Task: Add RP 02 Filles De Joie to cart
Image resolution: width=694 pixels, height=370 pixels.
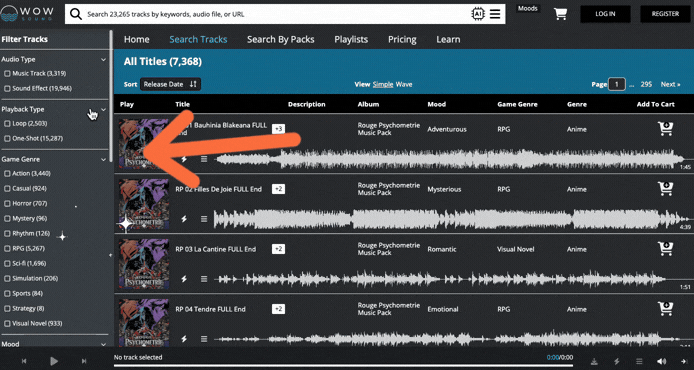Action: (665, 189)
